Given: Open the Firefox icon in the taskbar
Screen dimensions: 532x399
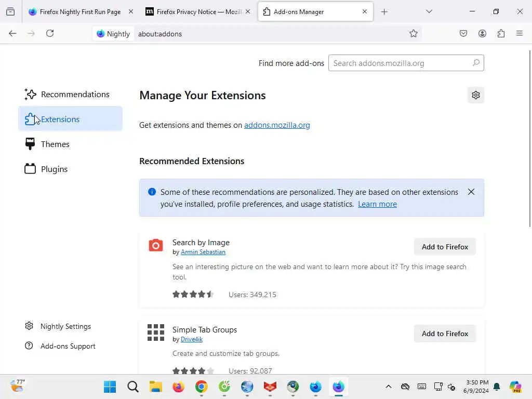Looking at the screenshot, I should [179, 387].
